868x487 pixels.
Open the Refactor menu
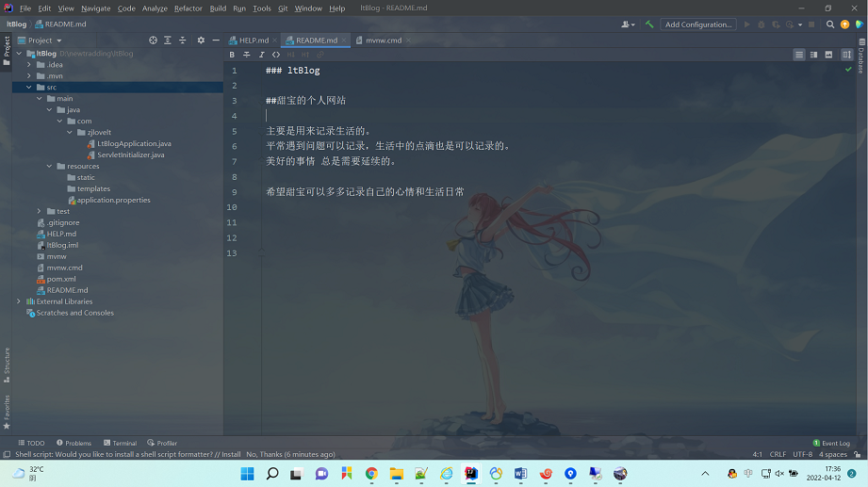click(188, 8)
